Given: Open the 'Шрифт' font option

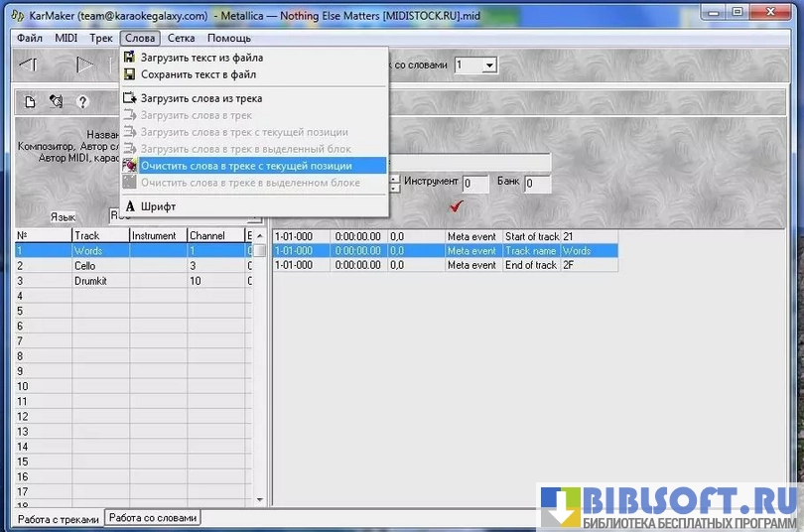Looking at the screenshot, I should tap(158, 206).
